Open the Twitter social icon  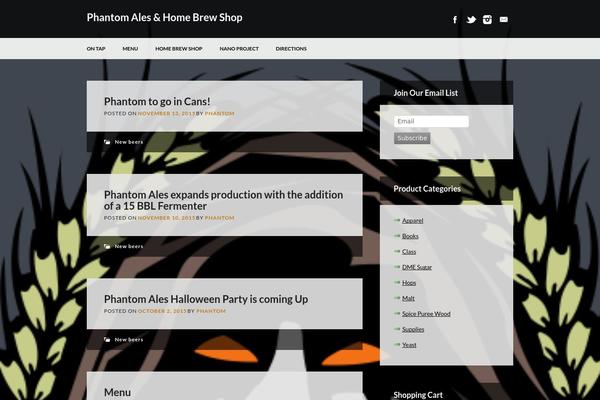[471, 20]
